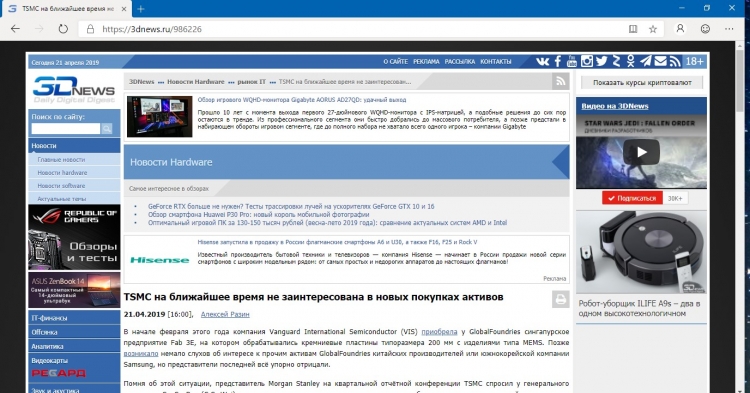750x393 pixels.
Task: Click 3DNews breadcrumb link
Action: [x=142, y=82]
